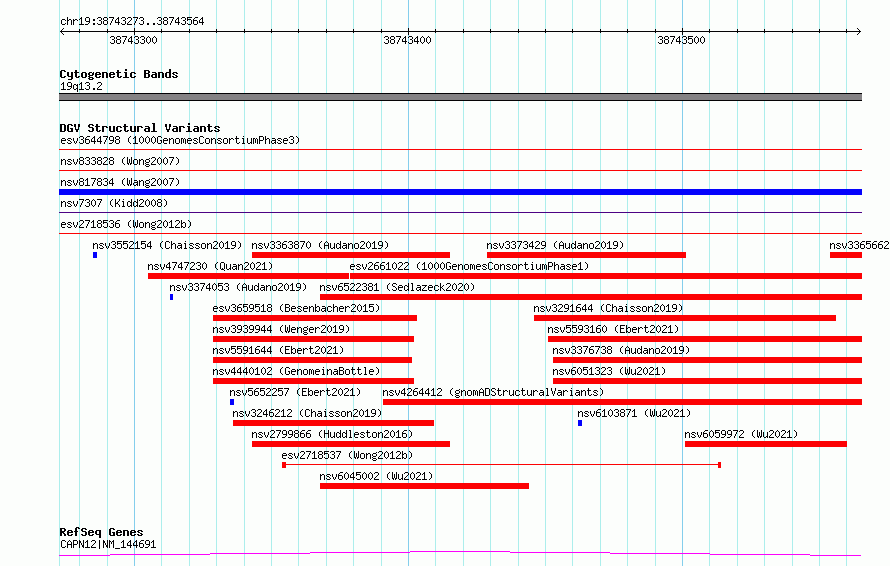Click right arrow of the ruler

coord(859,32)
